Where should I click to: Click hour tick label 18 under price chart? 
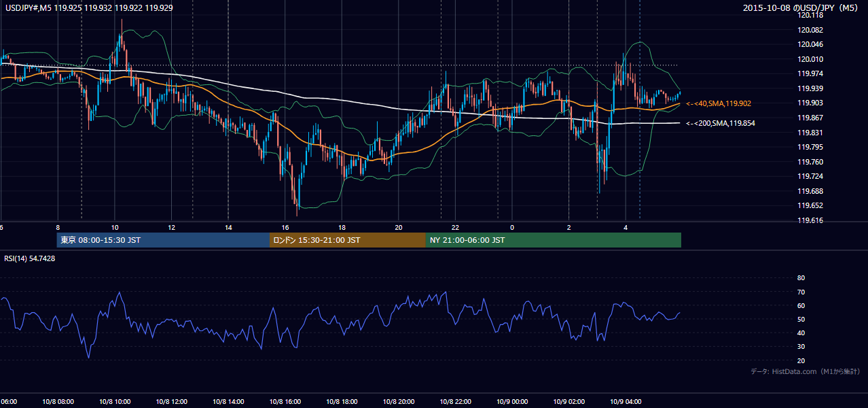[x=342, y=227]
